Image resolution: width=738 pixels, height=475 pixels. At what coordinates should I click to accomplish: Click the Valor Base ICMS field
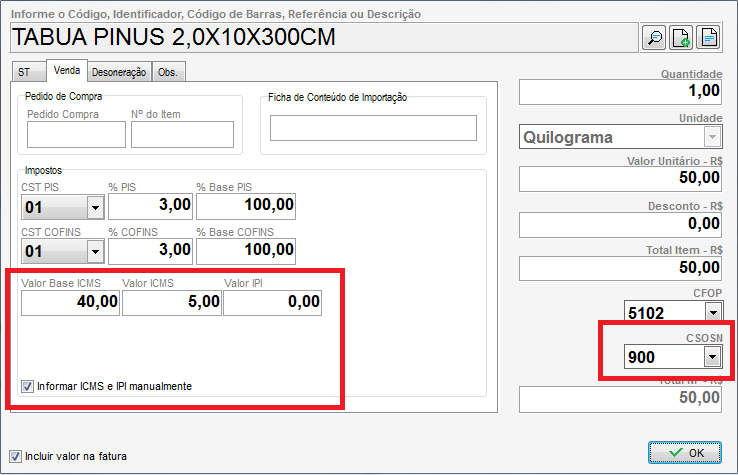pyautogui.click(x=70, y=303)
